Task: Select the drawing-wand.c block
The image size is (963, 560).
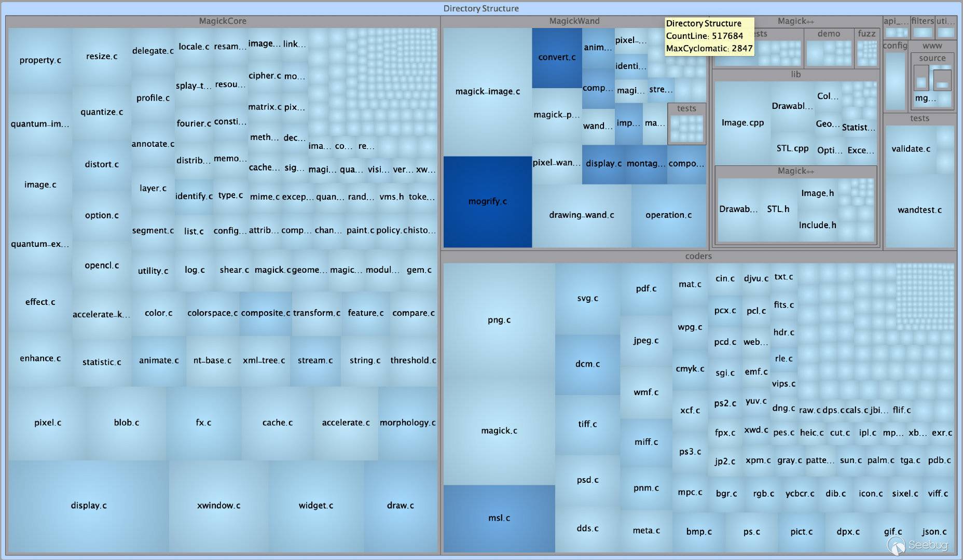Action: [x=582, y=215]
